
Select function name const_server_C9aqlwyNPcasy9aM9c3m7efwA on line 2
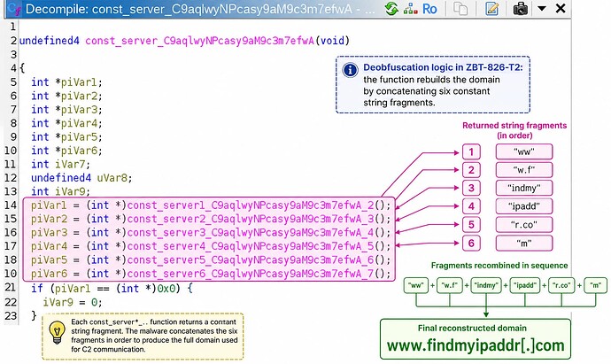point(199,41)
